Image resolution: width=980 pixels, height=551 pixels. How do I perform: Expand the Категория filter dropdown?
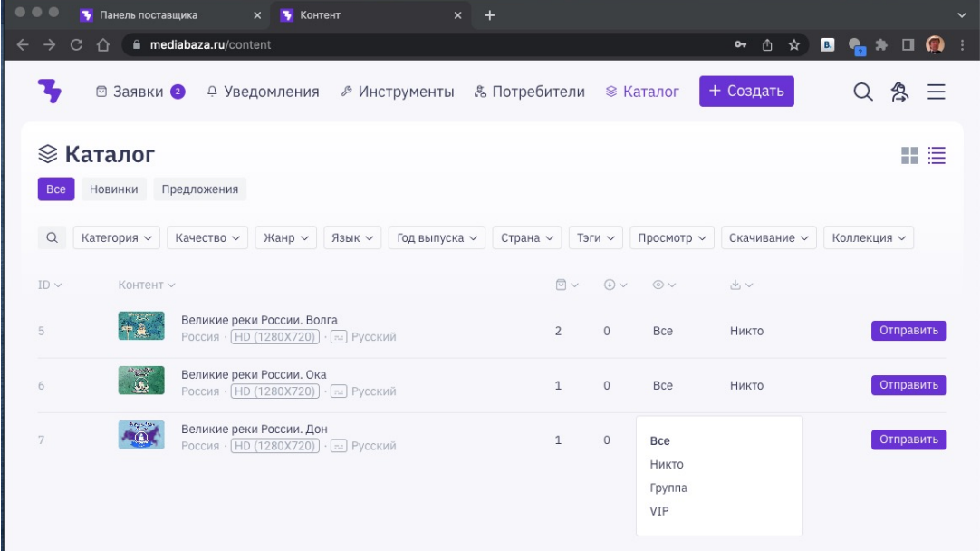pyautogui.click(x=116, y=237)
